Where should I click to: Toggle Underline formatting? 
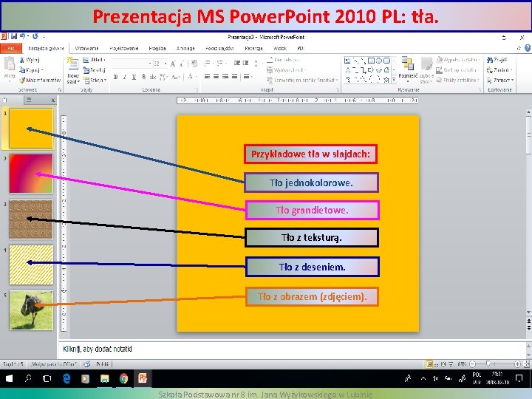coord(134,77)
